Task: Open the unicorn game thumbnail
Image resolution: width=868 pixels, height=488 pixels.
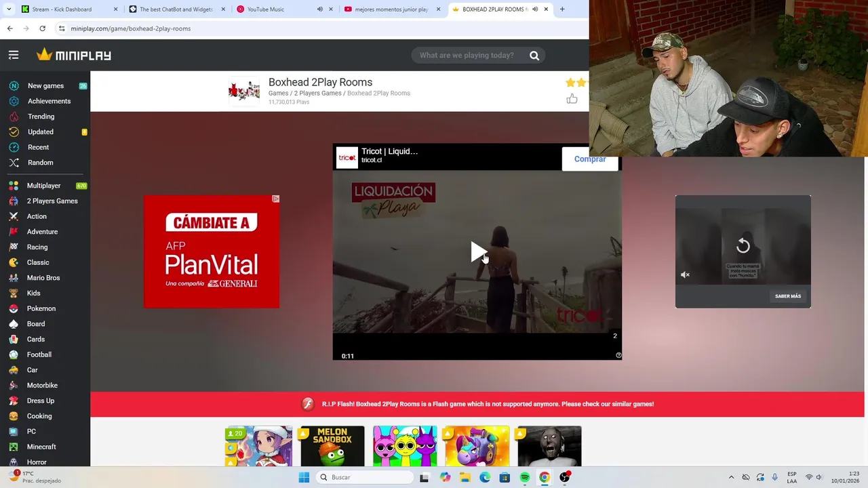Action: tap(477, 446)
